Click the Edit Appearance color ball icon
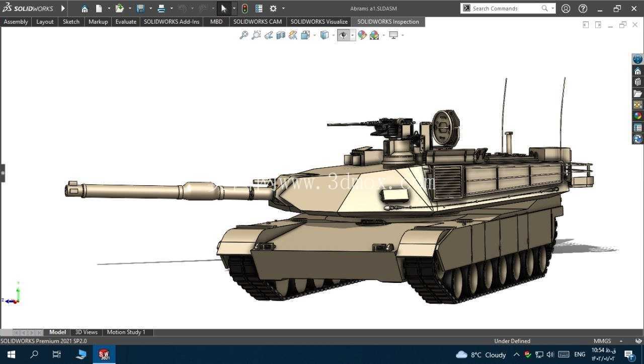 [362, 35]
